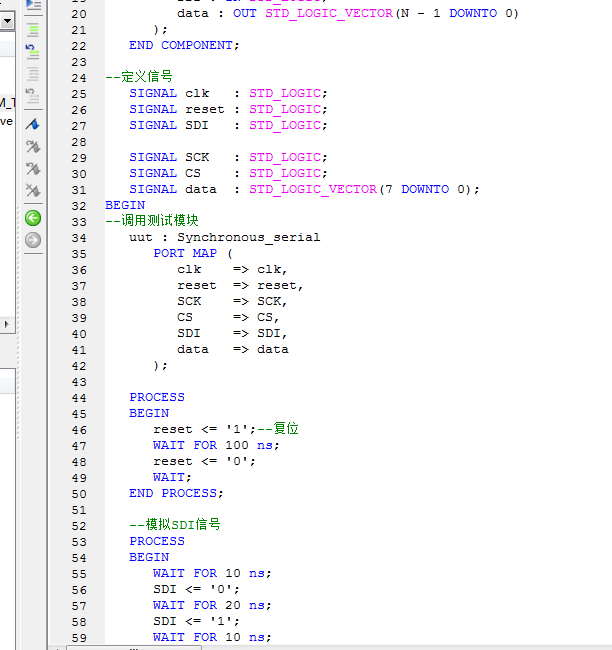
Task: Click the left panel's scroll right arrow
Action: tap(6, 324)
